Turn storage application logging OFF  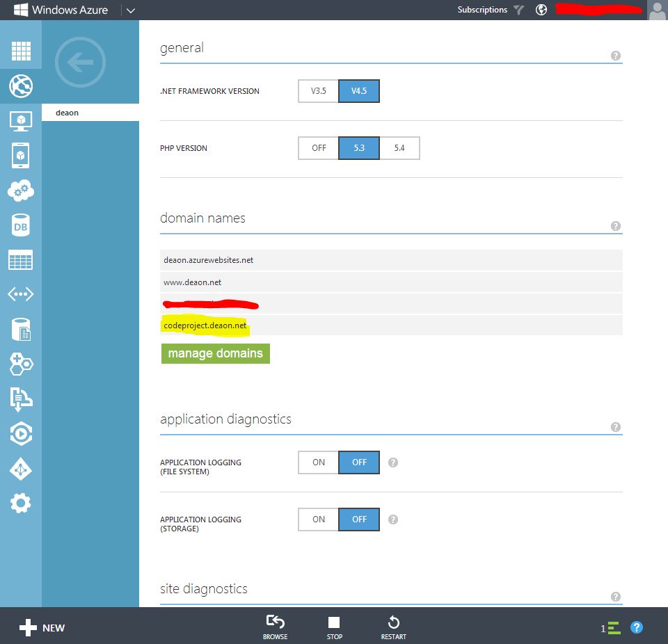359,520
